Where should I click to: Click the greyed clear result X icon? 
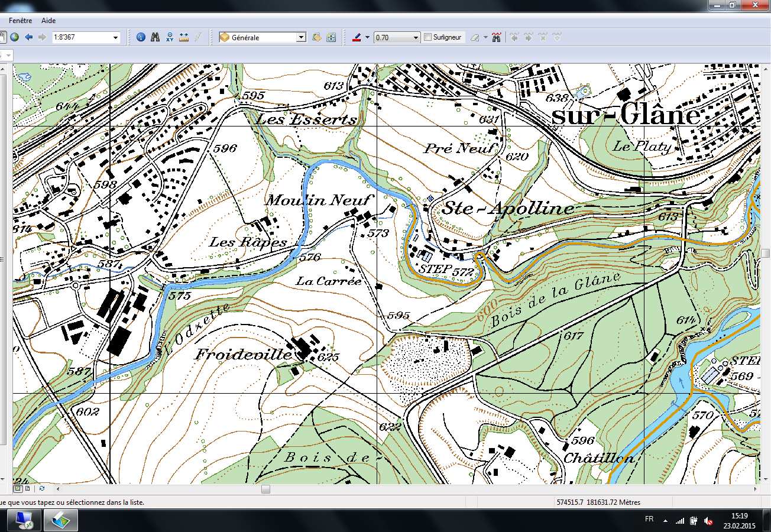click(543, 37)
